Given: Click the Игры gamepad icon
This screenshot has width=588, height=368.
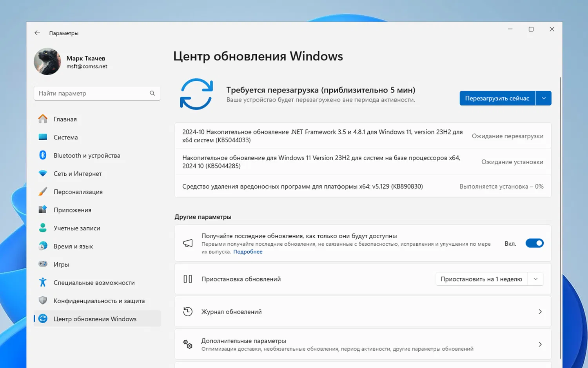Looking at the screenshot, I should click(x=43, y=264).
